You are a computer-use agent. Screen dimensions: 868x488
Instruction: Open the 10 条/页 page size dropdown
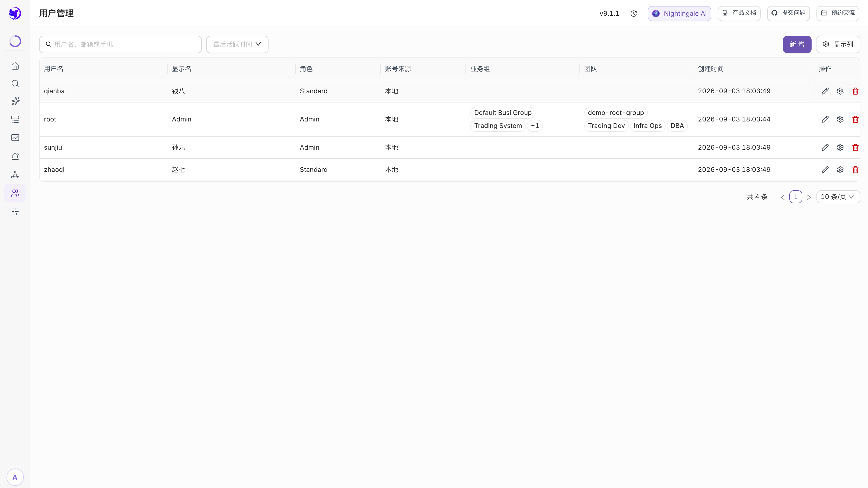click(x=838, y=197)
